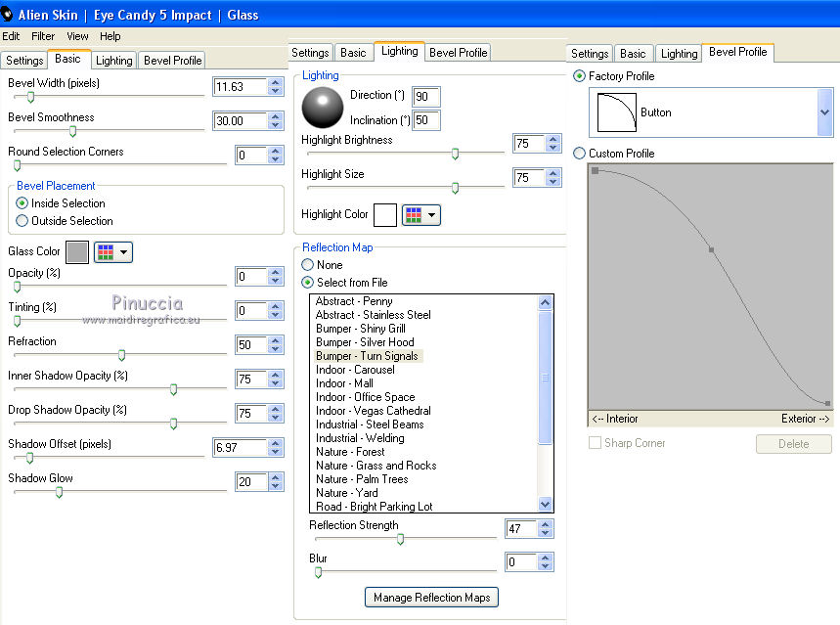This screenshot has width=840, height=625.
Task: Switch to the Settings tab in left panel
Action: click(x=24, y=61)
